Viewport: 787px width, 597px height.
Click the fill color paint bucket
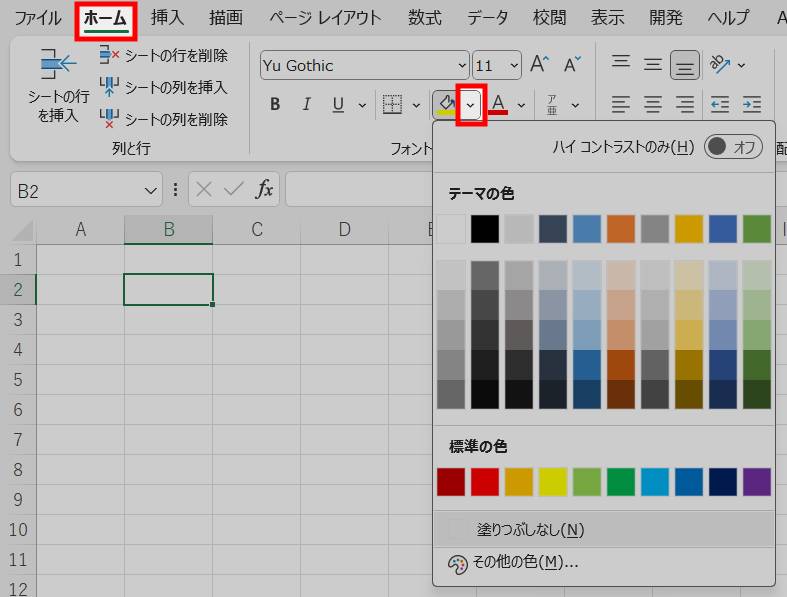(446, 104)
